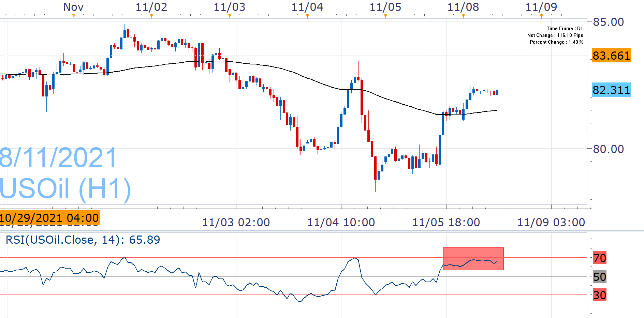Click the Percent Change 1.43 % text
This screenshot has width=644, height=318.
pyautogui.click(x=556, y=42)
